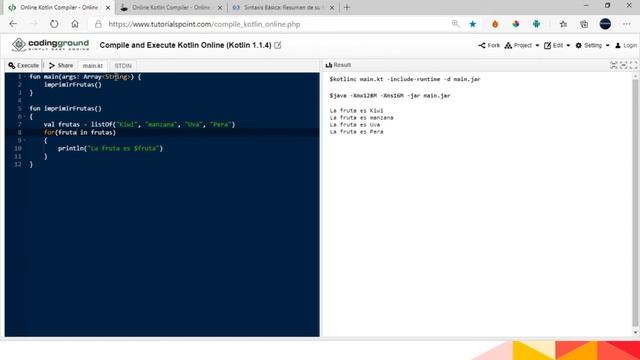Reload the current page
This screenshot has height=360, width=640.
54,24
